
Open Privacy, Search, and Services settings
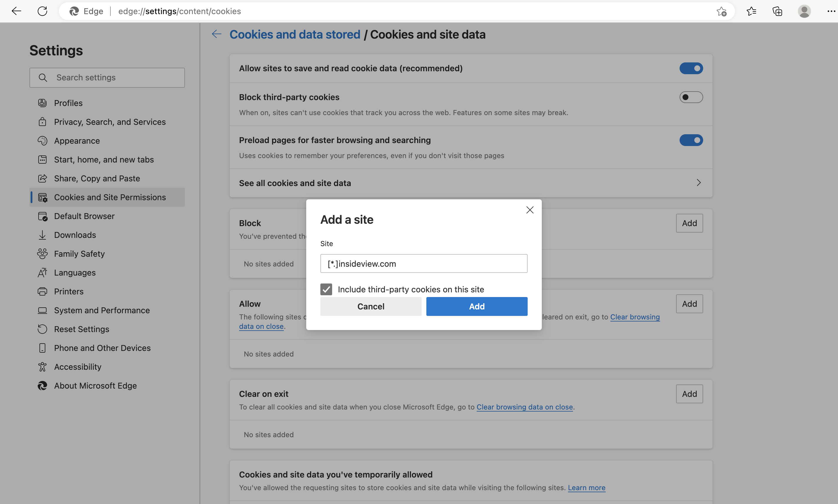click(x=110, y=122)
